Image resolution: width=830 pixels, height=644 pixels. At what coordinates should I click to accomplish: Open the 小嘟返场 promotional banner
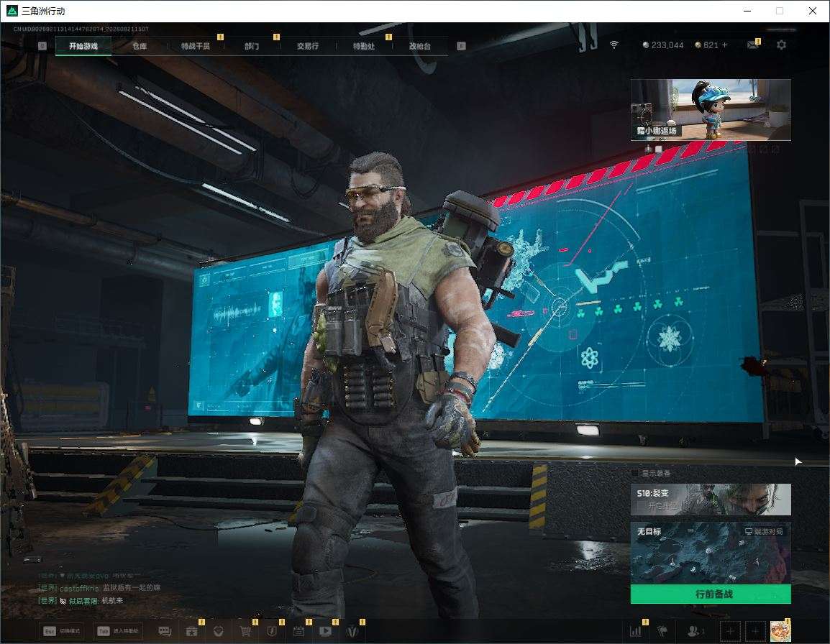click(711, 109)
